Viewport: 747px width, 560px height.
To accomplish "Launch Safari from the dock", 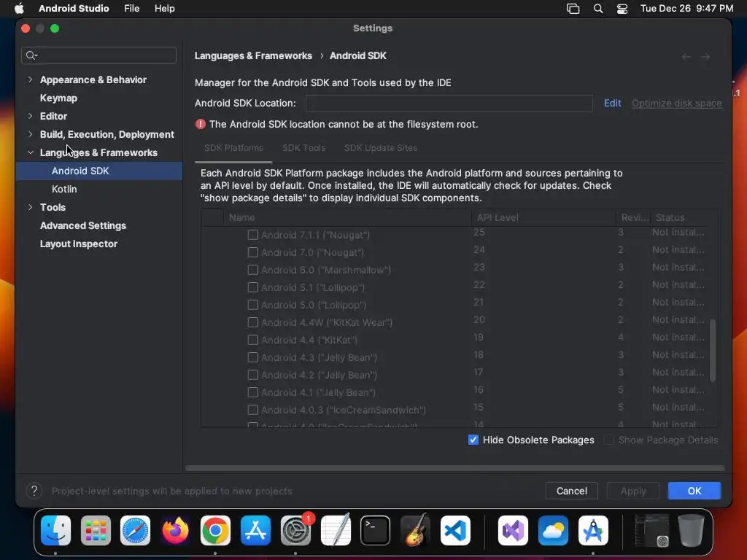I will point(135,531).
